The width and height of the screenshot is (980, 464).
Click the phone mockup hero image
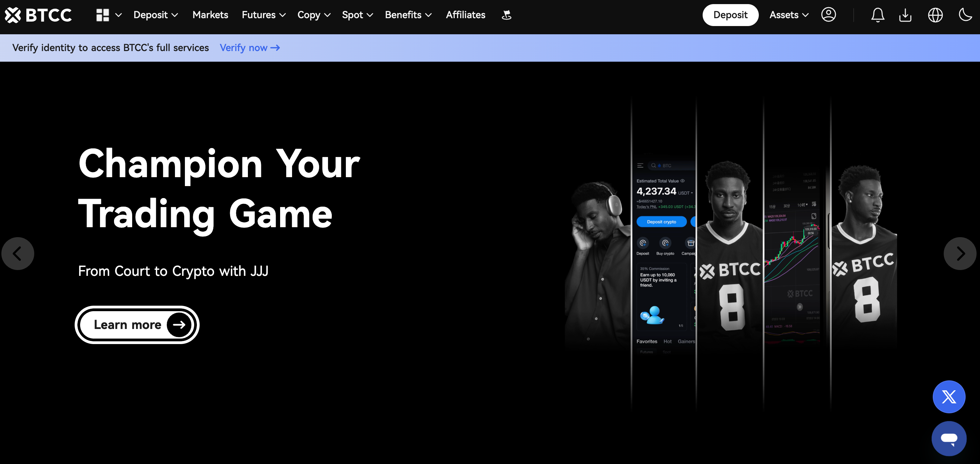tap(730, 254)
